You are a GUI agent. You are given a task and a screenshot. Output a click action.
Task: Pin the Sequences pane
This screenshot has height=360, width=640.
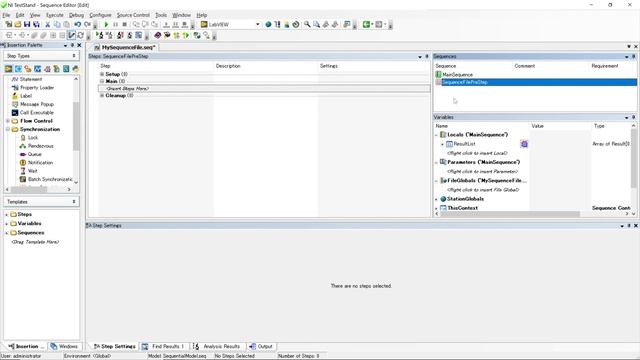[x=633, y=56]
